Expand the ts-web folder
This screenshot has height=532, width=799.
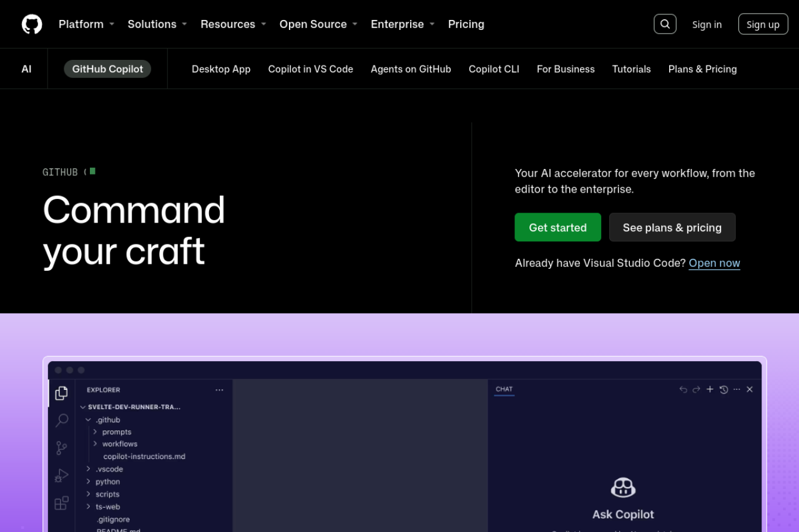coord(88,506)
